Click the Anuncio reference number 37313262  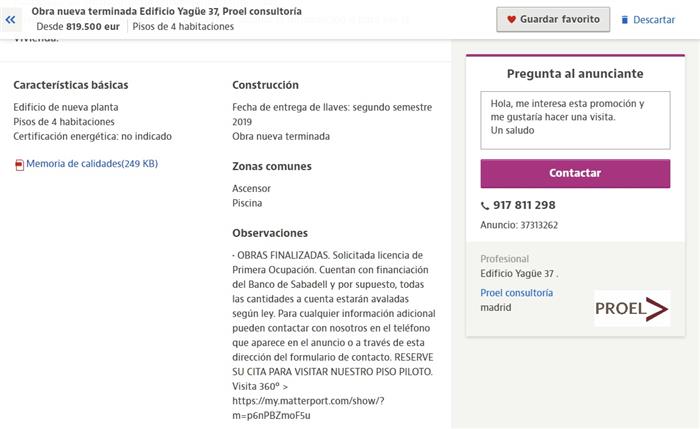click(538, 225)
